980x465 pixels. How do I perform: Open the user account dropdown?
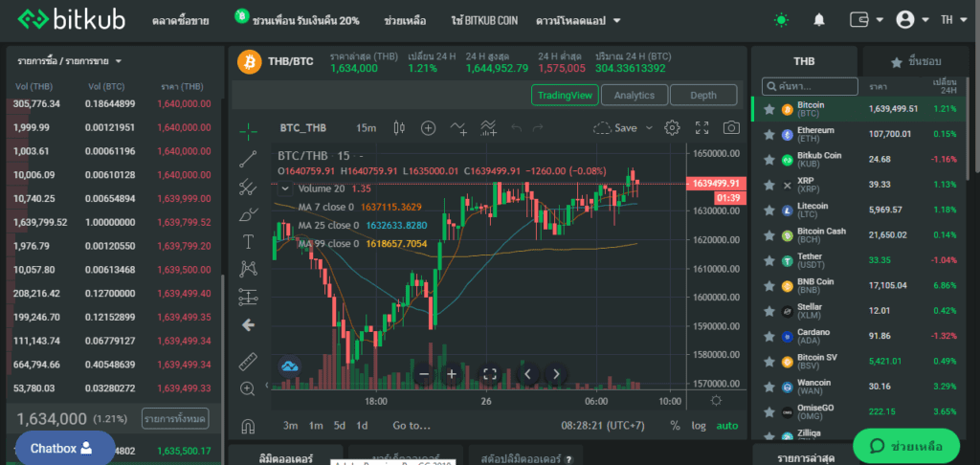tap(912, 20)
